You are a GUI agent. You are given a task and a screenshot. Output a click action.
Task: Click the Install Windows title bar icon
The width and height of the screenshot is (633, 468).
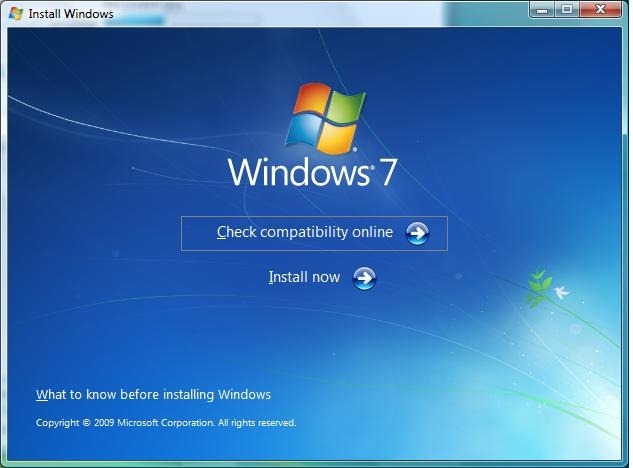tap(15, 13)
